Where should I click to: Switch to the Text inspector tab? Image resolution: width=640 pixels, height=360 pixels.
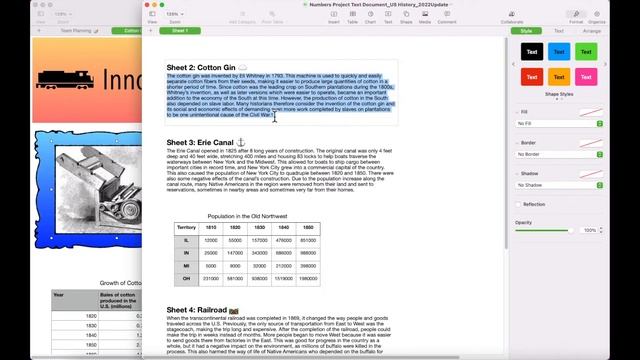pos(559,31)
